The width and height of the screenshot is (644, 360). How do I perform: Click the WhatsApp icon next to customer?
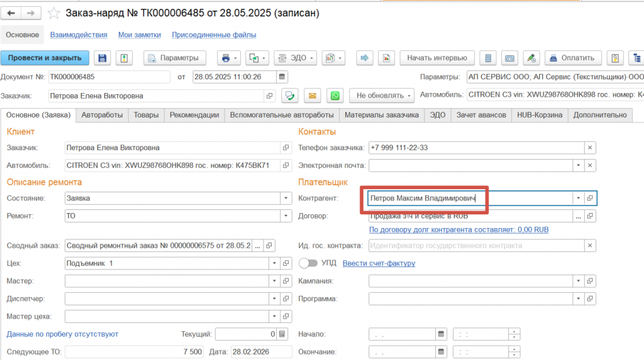[335, 95]
